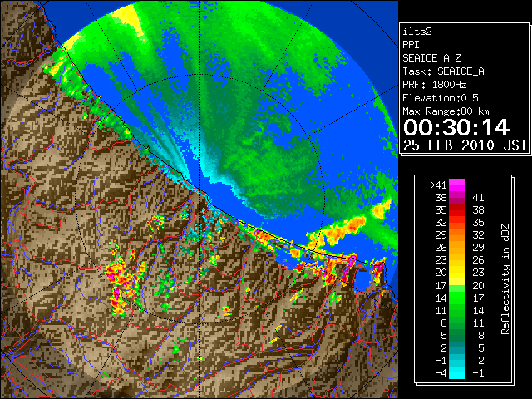
Task: Click the "PRF: 1800Hz" value
Action: click(x=435, y=85)
